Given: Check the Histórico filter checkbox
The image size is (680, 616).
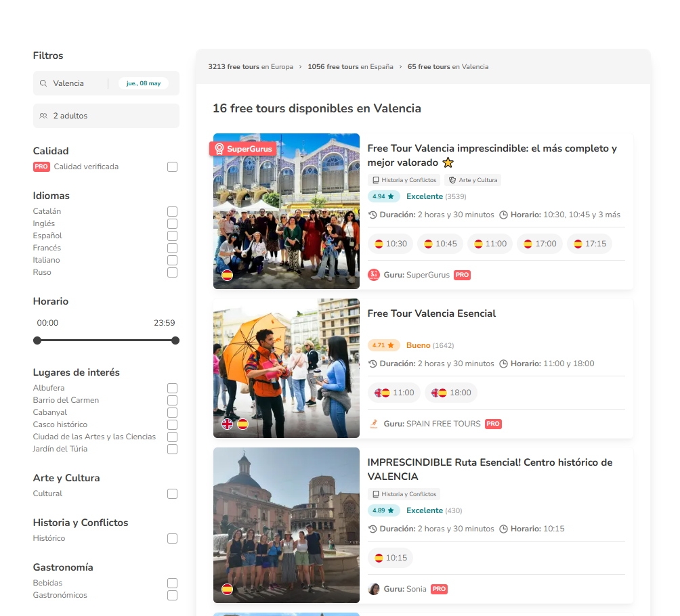Looking at the screenshot, I should 172,538.
